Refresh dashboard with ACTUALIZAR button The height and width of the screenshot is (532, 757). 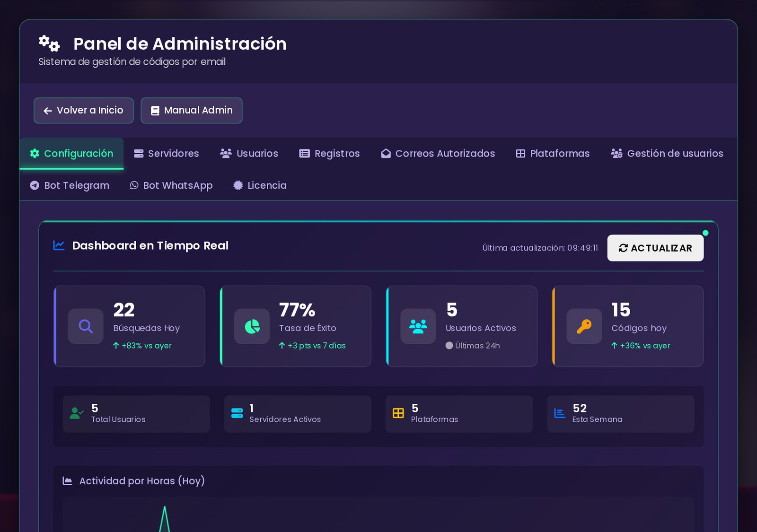pos(655,248)
